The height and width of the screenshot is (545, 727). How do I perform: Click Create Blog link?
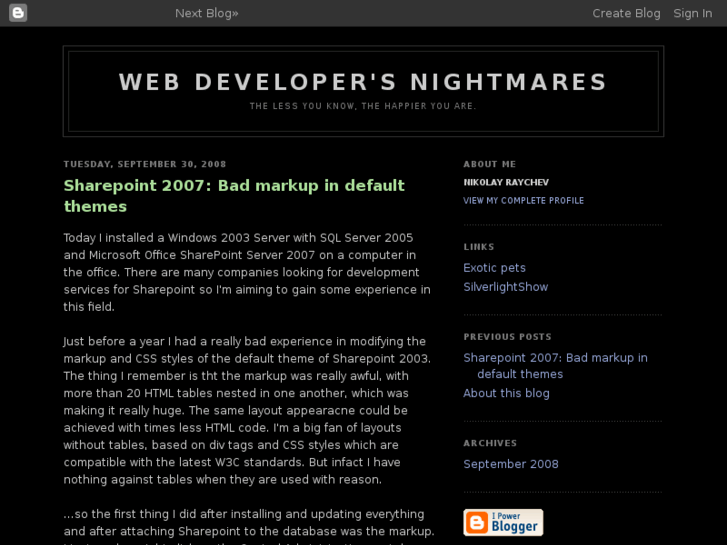tap(626, 13)
